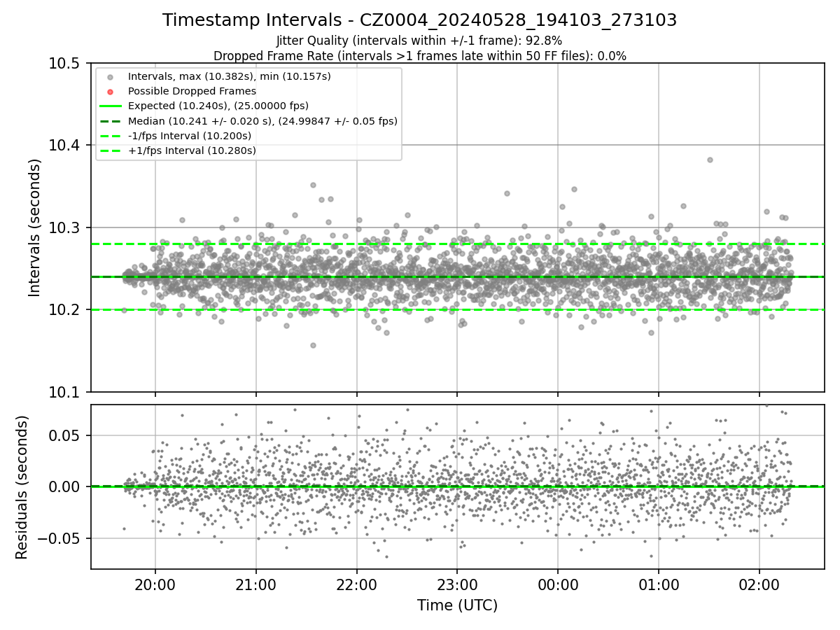The width and height of the screenshot is (840, 630).
Task: Click the plot title 'Timestamp Intervals - CZ0004_20240528_194103_273103'
Action: point(419,20)
